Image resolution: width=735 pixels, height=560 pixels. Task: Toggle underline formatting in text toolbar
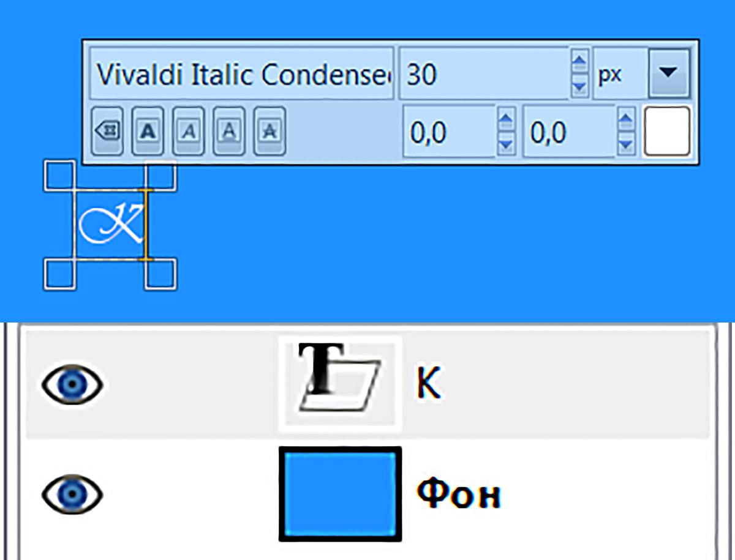click(229, 131)
